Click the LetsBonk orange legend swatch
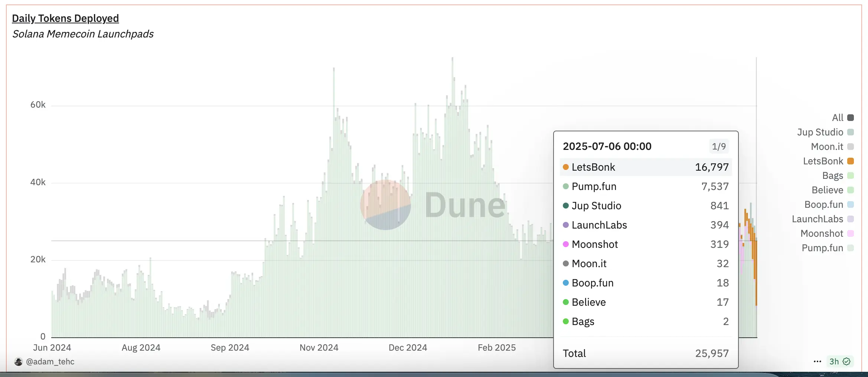868x377 pixels. point(851,161)
